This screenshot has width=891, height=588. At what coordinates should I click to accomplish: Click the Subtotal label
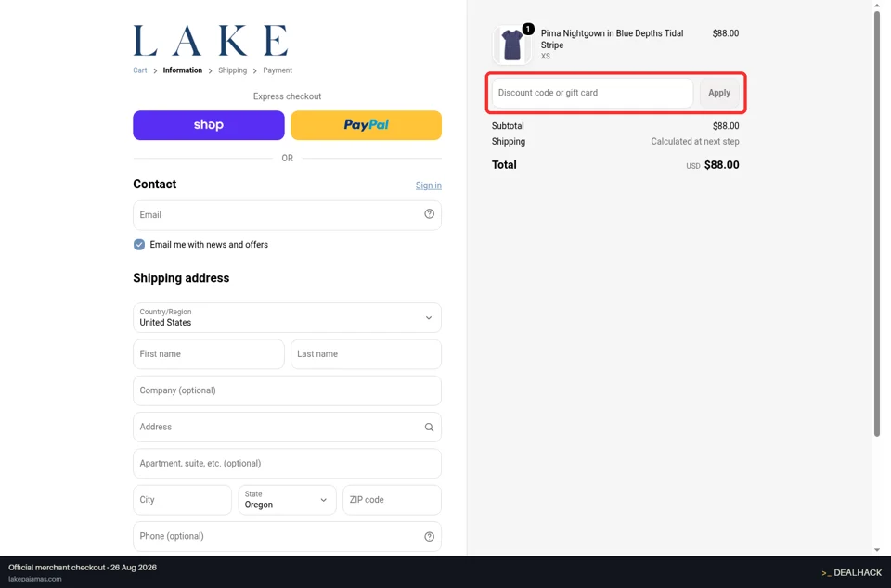(508, 126)
